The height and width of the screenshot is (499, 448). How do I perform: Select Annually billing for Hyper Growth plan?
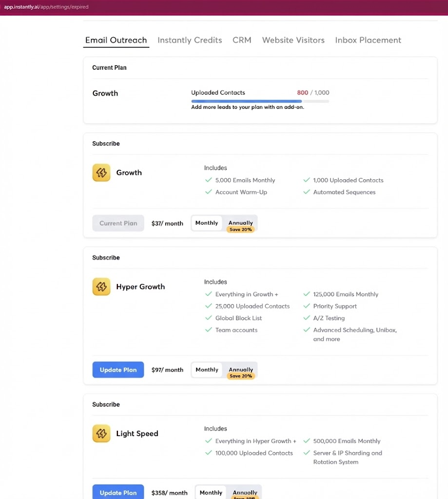[241, 369]
